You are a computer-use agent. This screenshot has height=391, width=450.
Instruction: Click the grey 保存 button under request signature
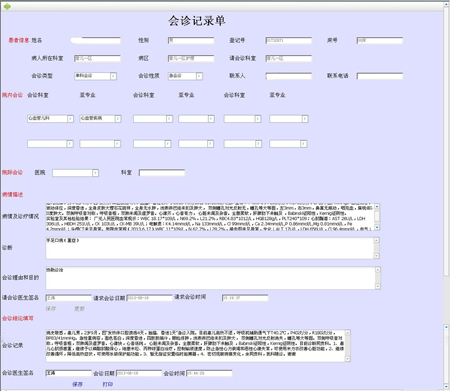click(51, 309)
